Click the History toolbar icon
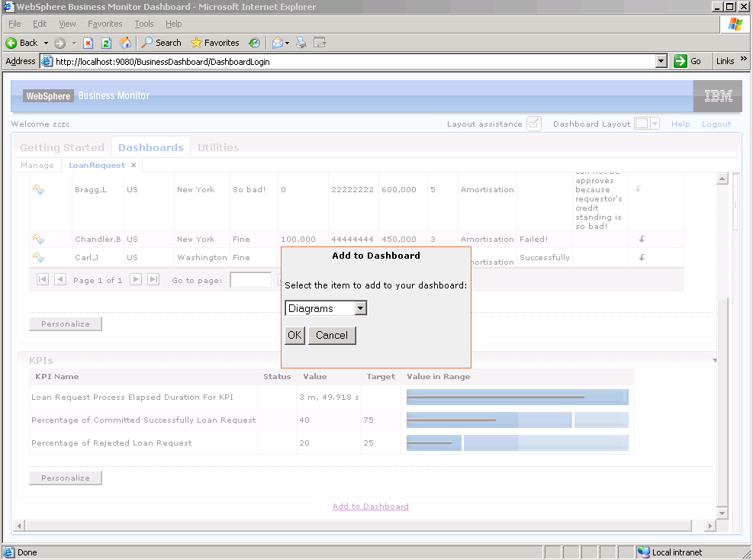753x560 pixels. (254, 43)
